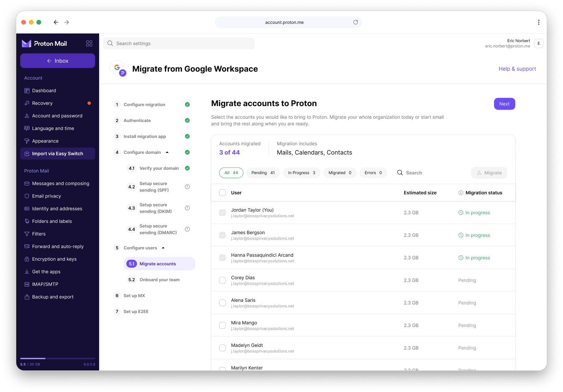This screenshot has height=392, width=563.
Task: Select the In Progress 3 filter tab
Action: tap(301, 173)
